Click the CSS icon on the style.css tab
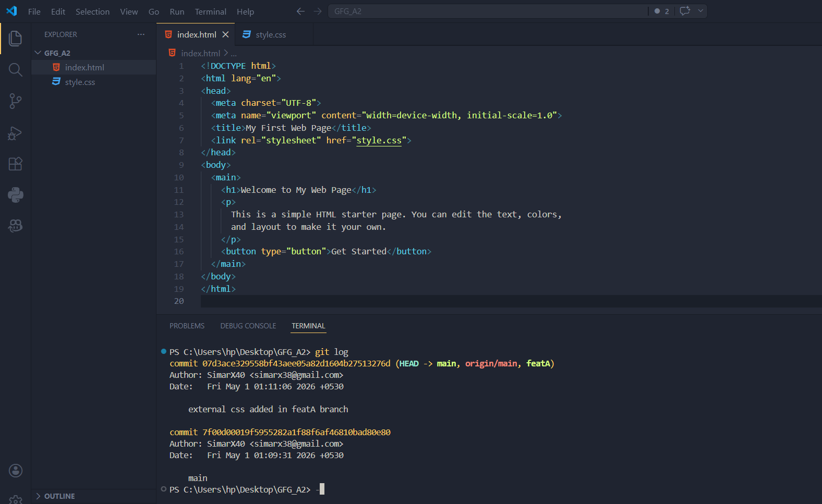Screen dimensions: 822x504 (247, 34)
